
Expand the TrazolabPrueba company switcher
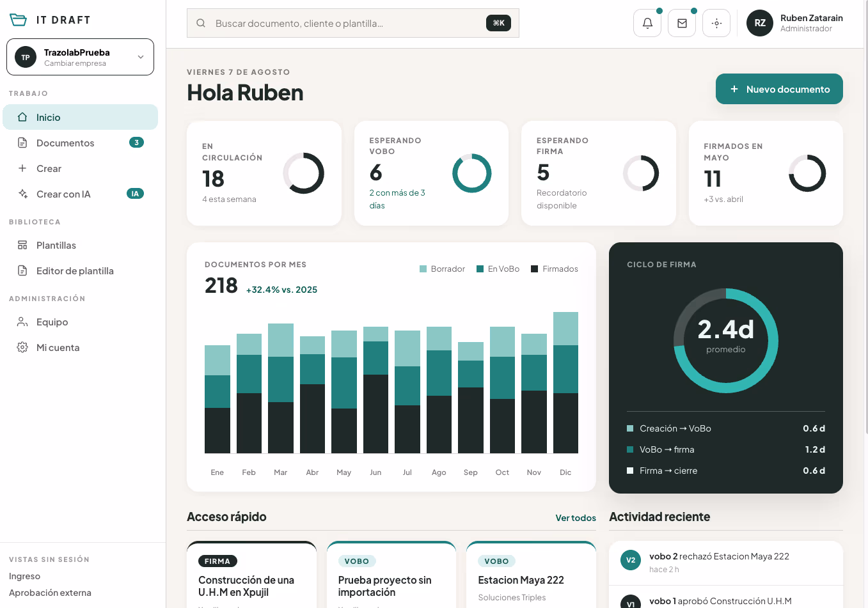pyautogui.click(x=80, y=57)
